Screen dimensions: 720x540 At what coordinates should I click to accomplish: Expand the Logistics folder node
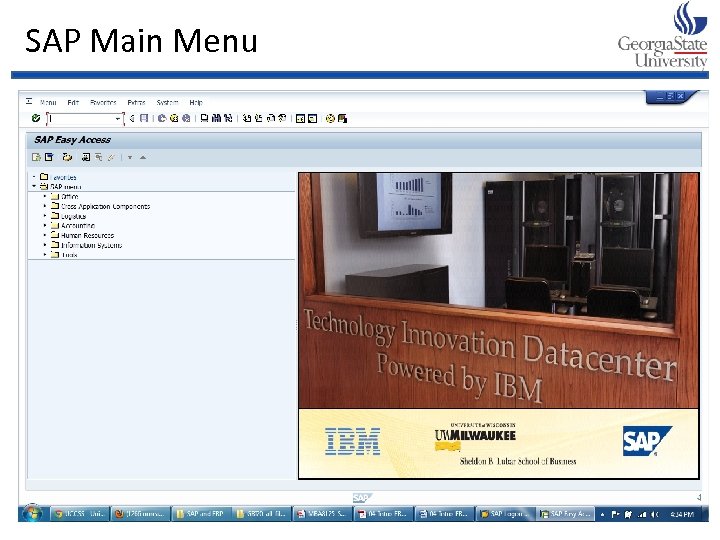[45, 215]
